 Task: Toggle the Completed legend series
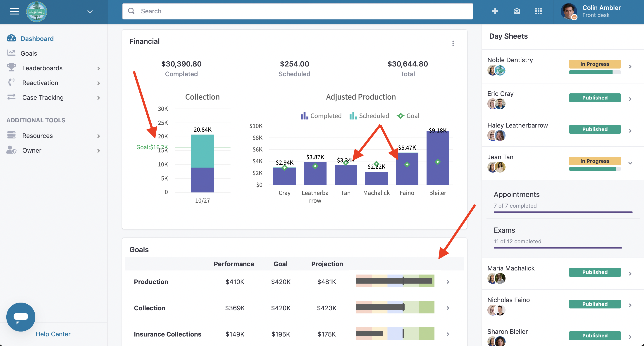pyautogui.click(x=321, y=116)
